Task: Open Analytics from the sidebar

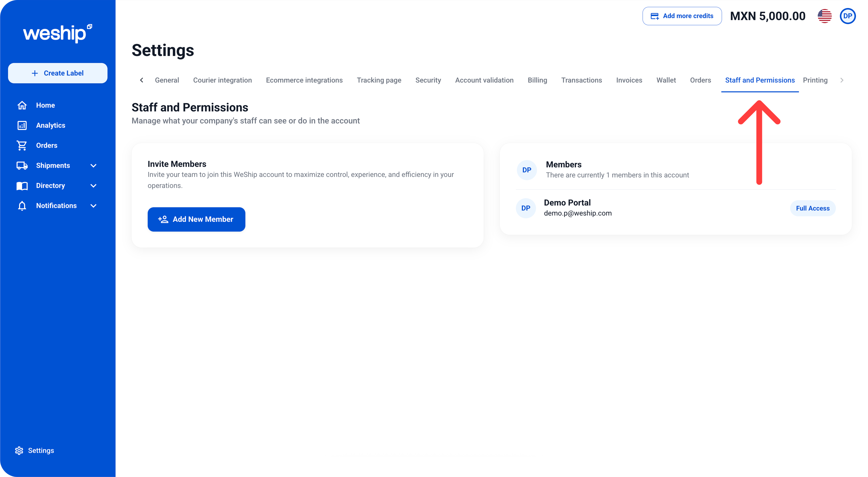Action: click(x=50, y=125)
